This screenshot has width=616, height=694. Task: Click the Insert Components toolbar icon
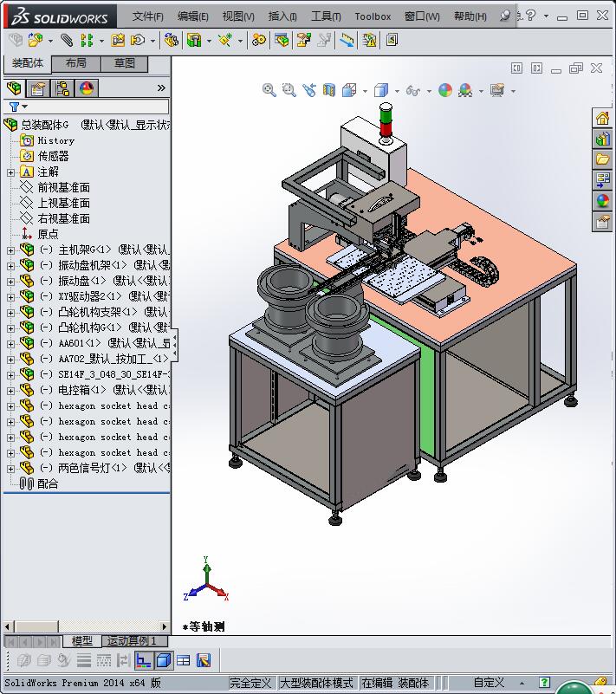click(x=35, y=40)
